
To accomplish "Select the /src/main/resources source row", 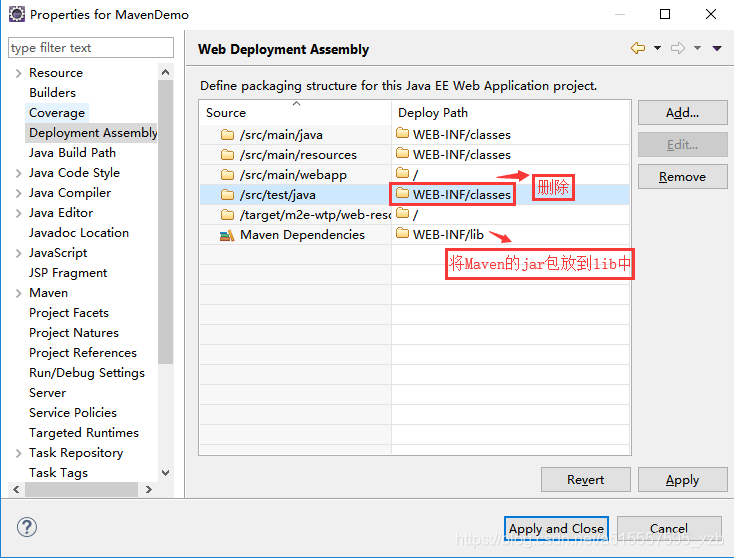I will tap(296, 155).
